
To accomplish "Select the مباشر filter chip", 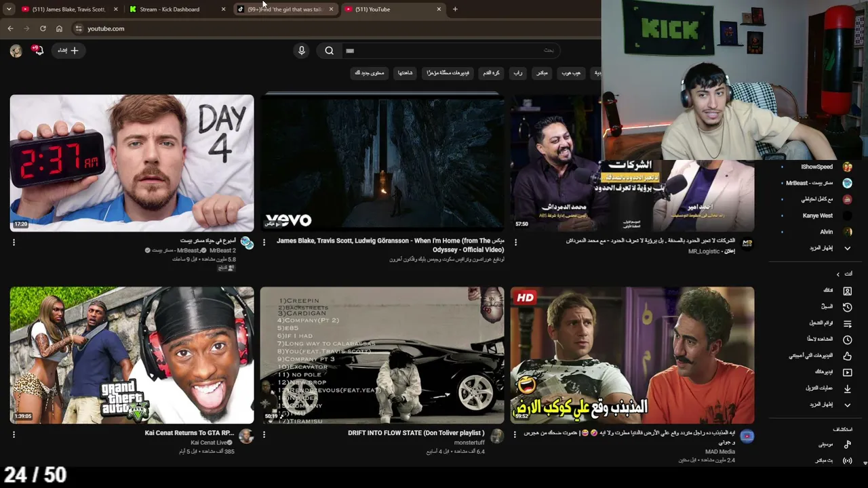I will click(x=542, y=73).
